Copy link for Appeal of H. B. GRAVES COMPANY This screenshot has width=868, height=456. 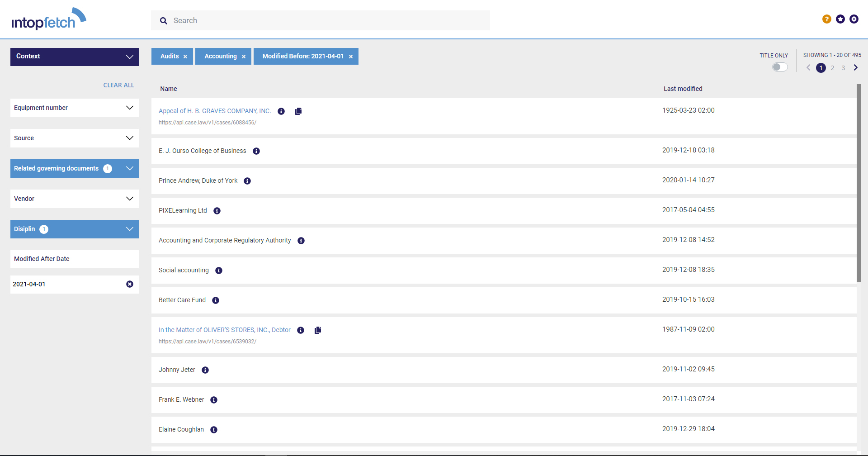click(x=298, y=111)
